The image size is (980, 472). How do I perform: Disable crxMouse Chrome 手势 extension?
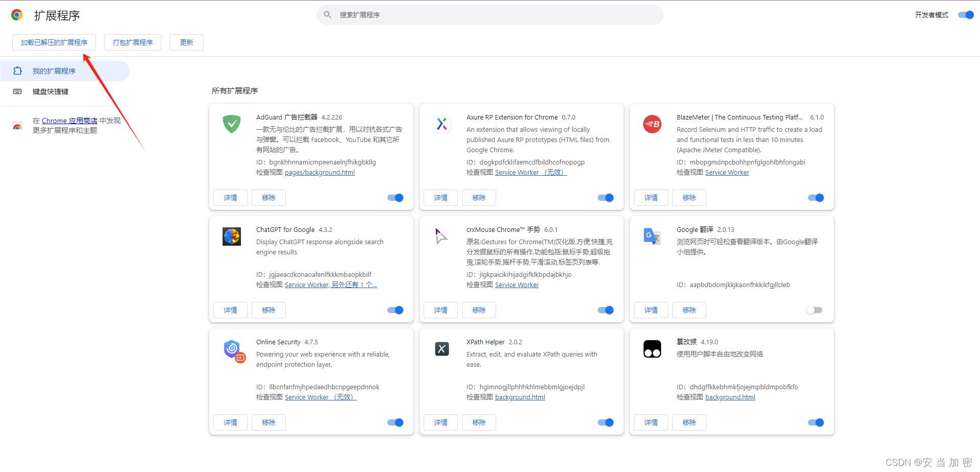click(606, 310)
